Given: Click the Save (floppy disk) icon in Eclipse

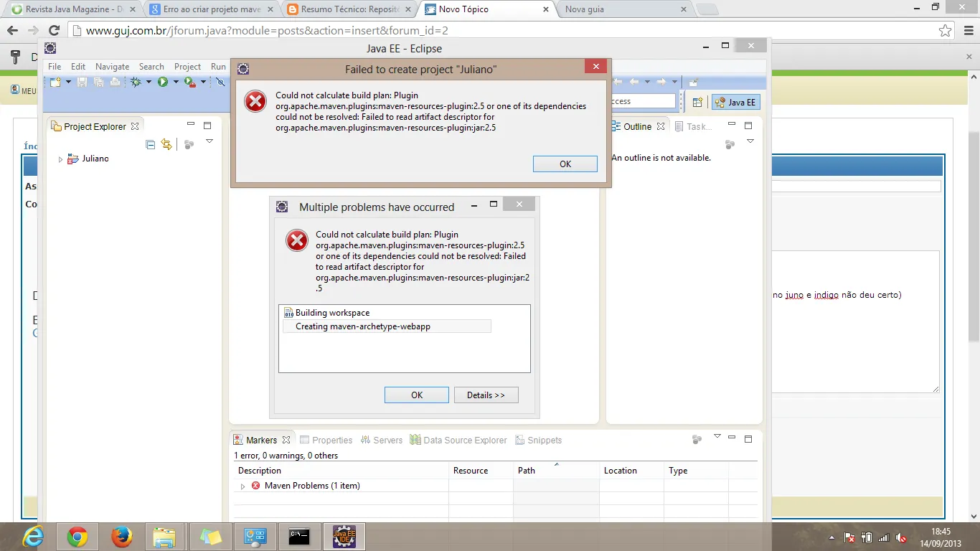Looking at the screenshot, I should point(82,83).
